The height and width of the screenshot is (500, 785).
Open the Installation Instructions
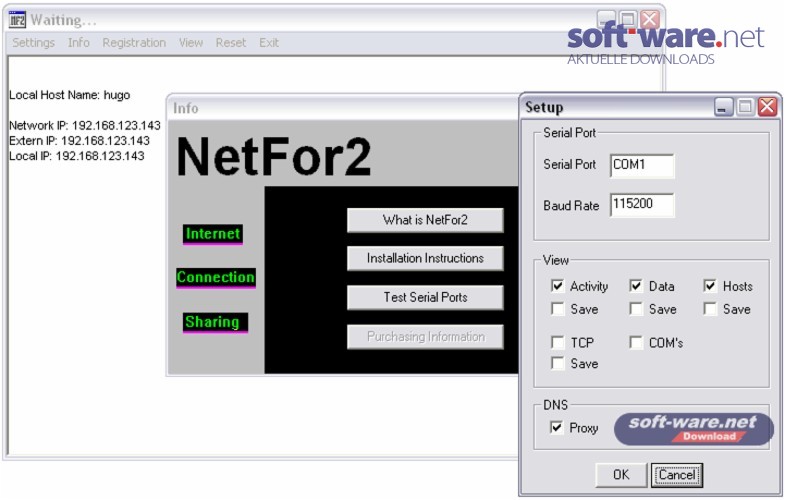(425, 258)
